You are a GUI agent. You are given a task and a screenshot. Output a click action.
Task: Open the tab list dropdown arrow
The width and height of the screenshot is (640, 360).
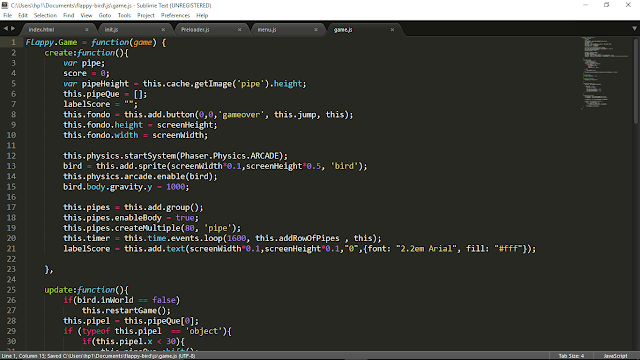(634, 29)
